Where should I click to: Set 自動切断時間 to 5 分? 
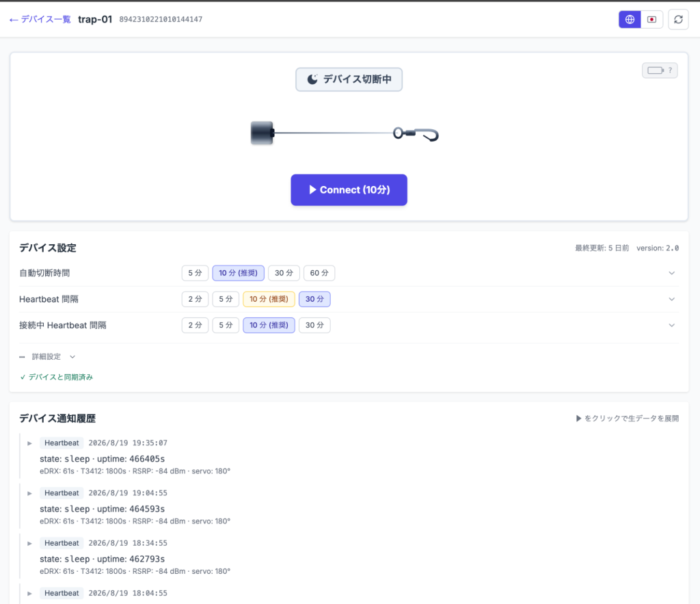pos(195,273)
